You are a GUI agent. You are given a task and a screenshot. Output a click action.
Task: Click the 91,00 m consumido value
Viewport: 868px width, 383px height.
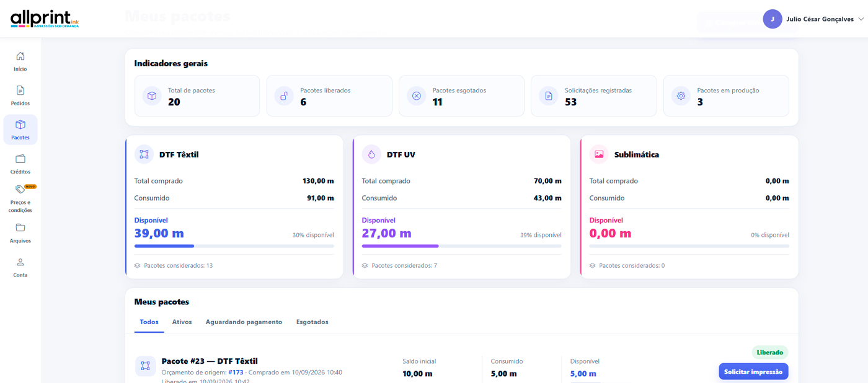[x=321, y=198]
